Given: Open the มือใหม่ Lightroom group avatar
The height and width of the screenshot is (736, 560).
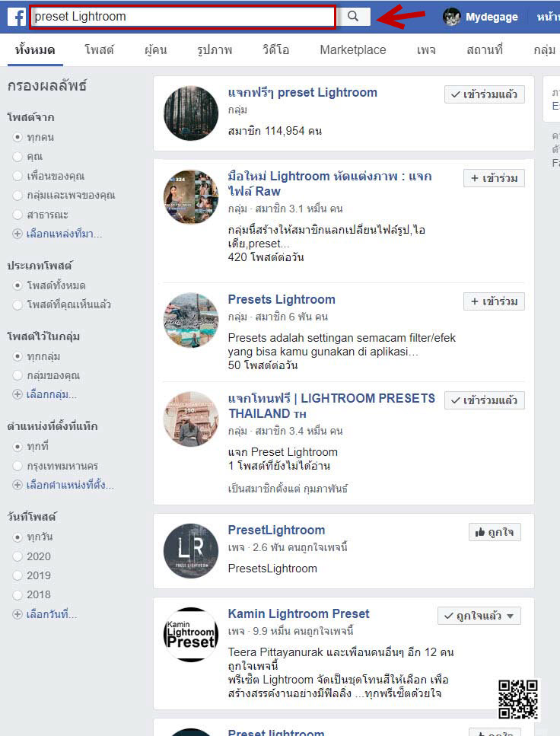Looking at the screenshot, I should point(191,196).
